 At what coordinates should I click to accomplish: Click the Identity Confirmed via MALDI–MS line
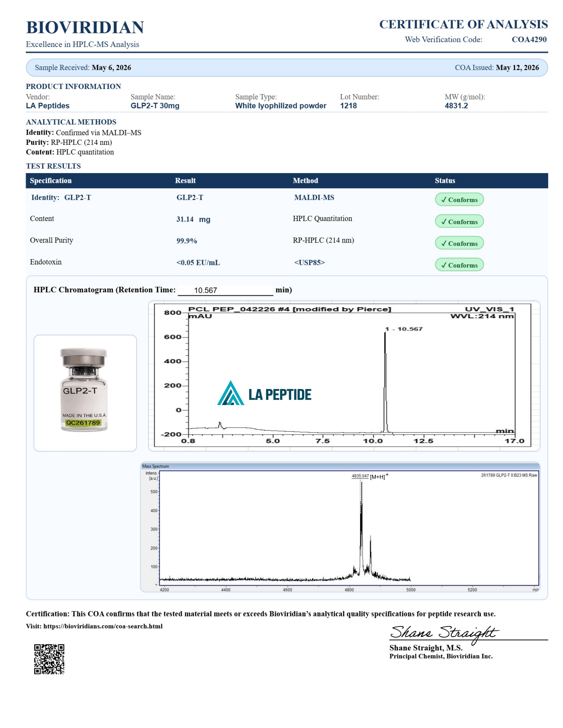(83, 133)
